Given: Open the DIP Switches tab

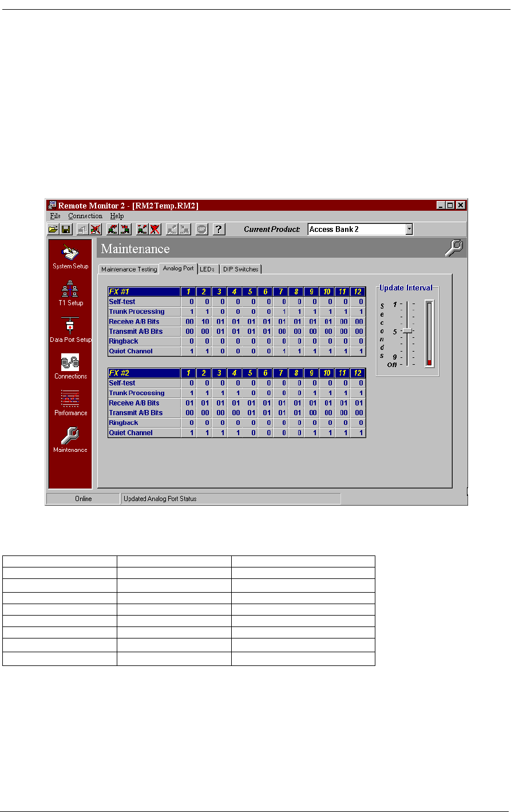Looking at the screenshot, I should coord(241,269).
